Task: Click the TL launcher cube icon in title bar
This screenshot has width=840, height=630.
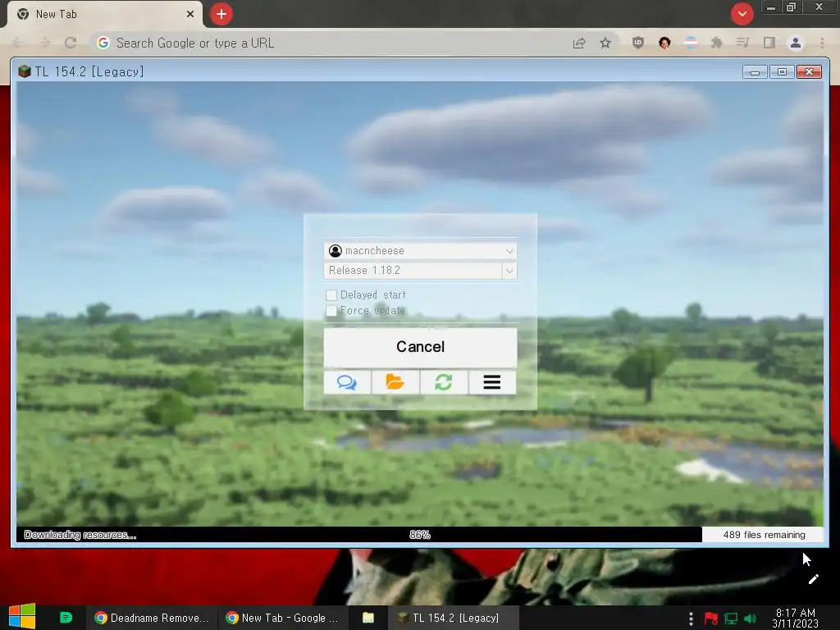Action: click(x=24, y=71)
